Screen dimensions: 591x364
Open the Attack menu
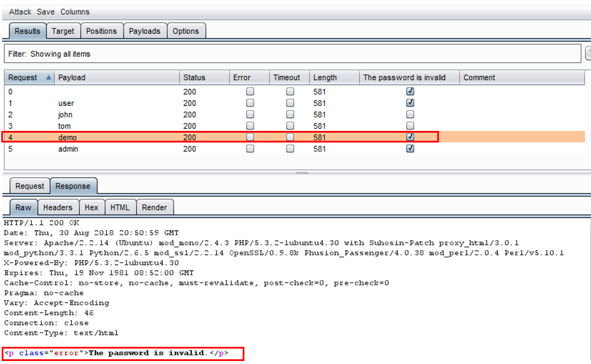click(20, 12)
